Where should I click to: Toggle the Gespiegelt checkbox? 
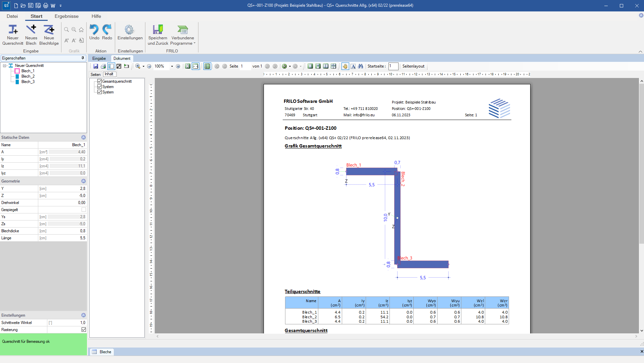click(84, 210)
